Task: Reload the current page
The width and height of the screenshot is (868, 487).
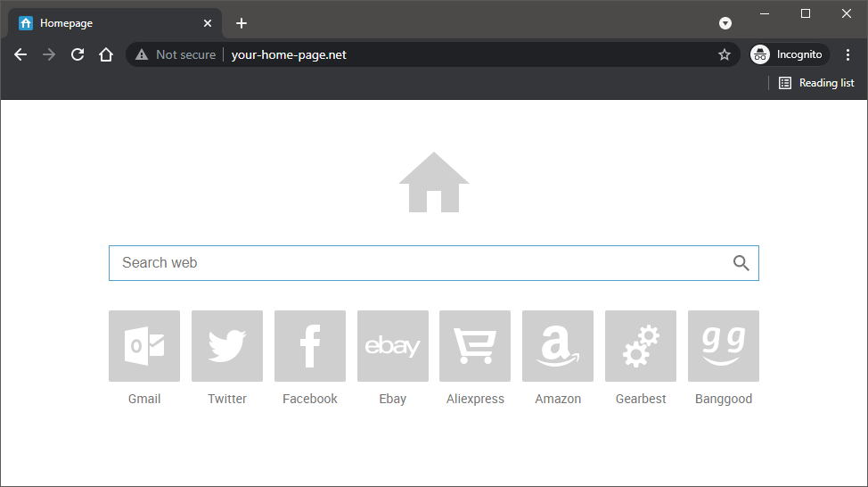Action: point(78,54)
